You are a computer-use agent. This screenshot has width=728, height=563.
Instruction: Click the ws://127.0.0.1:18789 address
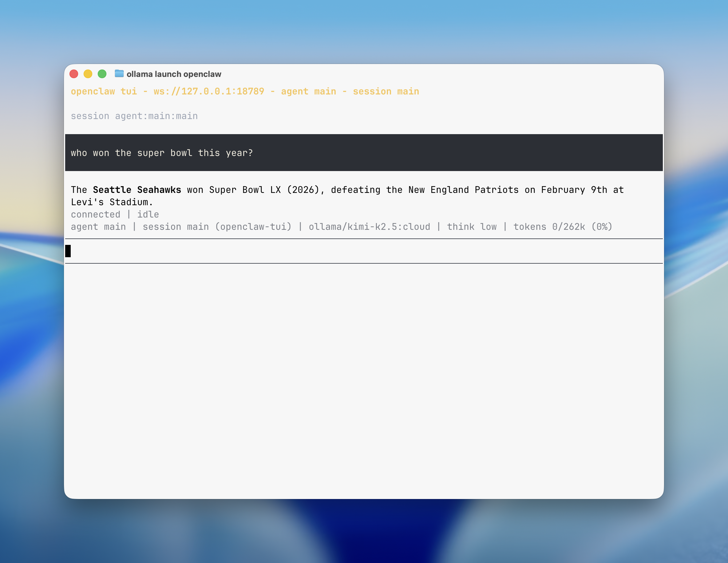coord(209,91)
